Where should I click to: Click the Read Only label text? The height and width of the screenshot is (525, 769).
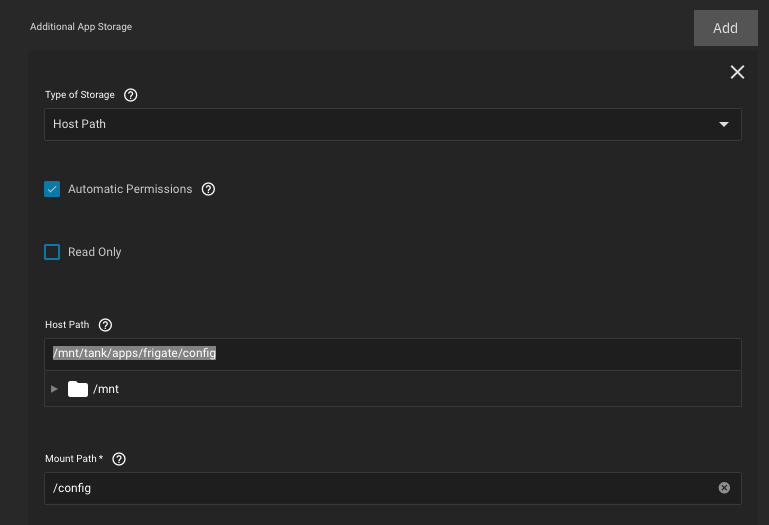pos(95,252)
